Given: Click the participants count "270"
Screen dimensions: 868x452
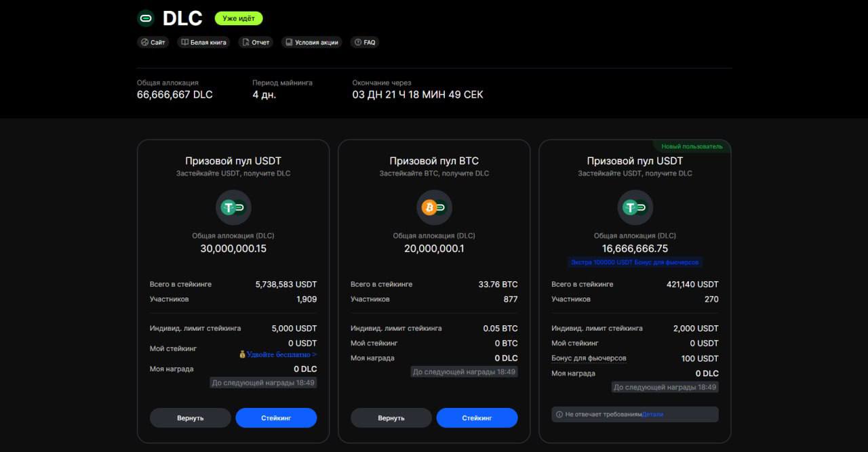Looking at the screenshot, I should (711, 300).
